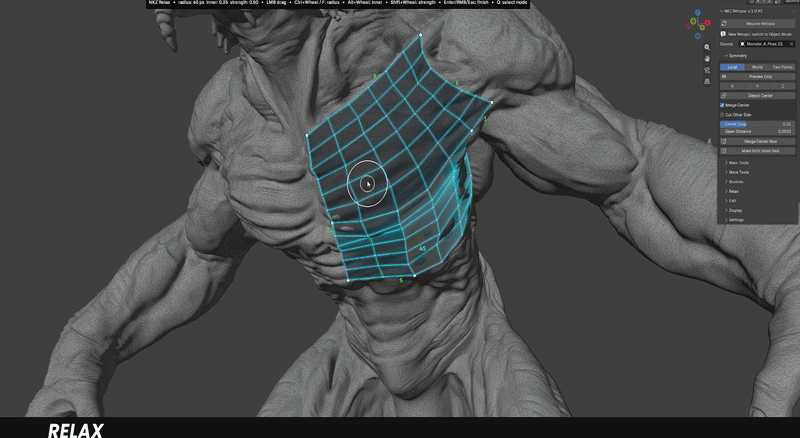Click the icon on Merge Center Now

[724, 141]
